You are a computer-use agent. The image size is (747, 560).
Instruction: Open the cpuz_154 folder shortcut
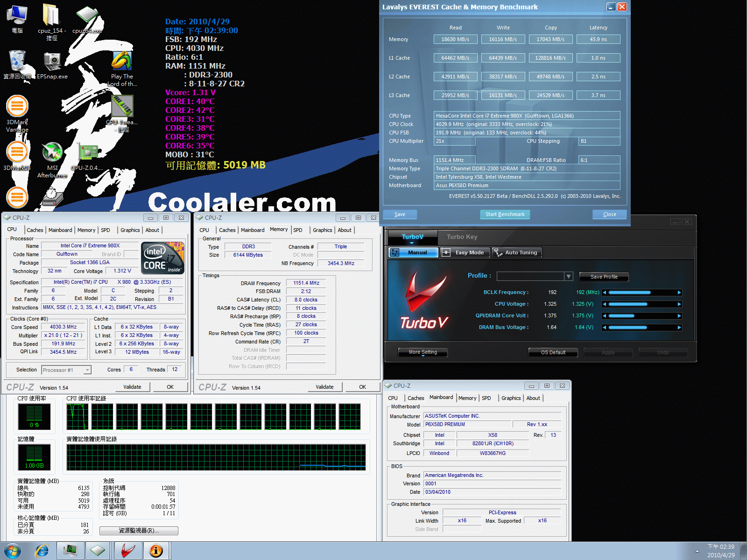coord(51,21)
